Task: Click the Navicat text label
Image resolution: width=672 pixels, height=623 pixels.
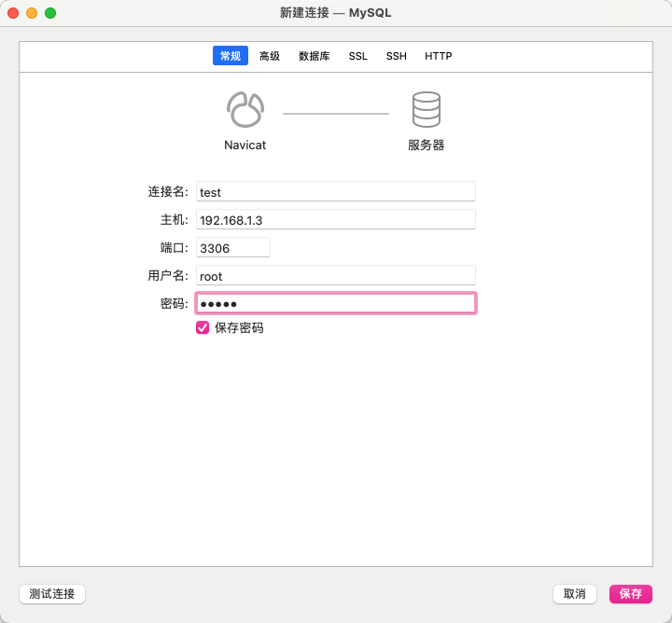Action: pyautogui.click(x=245, y=145)
